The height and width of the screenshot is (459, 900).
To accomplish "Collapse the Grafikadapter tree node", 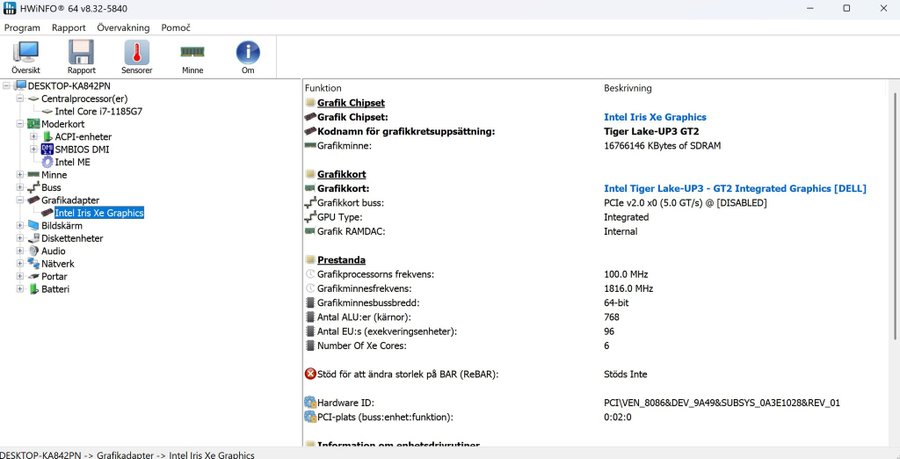I will point(20,200).
